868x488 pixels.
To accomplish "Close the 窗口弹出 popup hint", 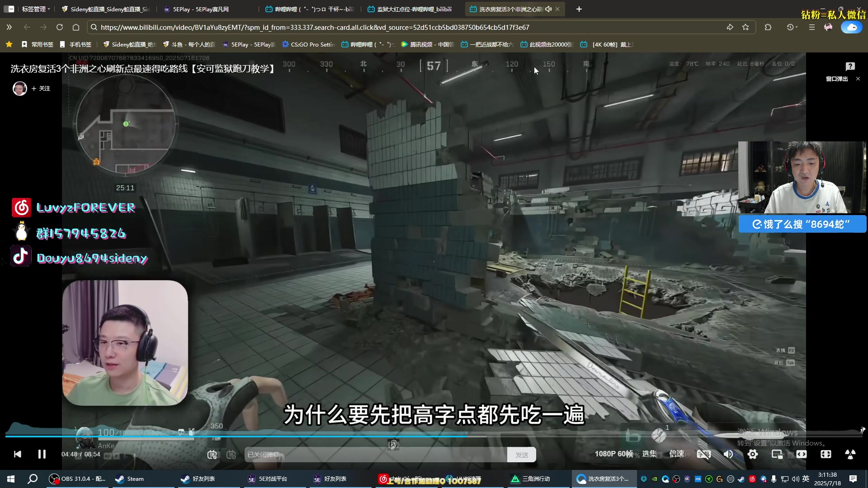I will point(858,79).
